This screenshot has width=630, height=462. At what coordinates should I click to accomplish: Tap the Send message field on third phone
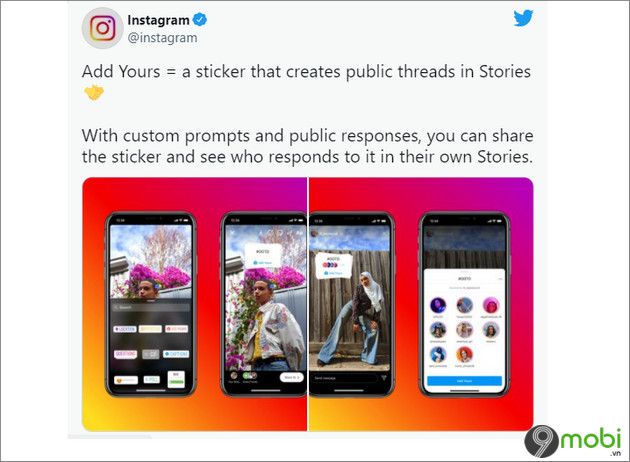(x=346, y=378)
